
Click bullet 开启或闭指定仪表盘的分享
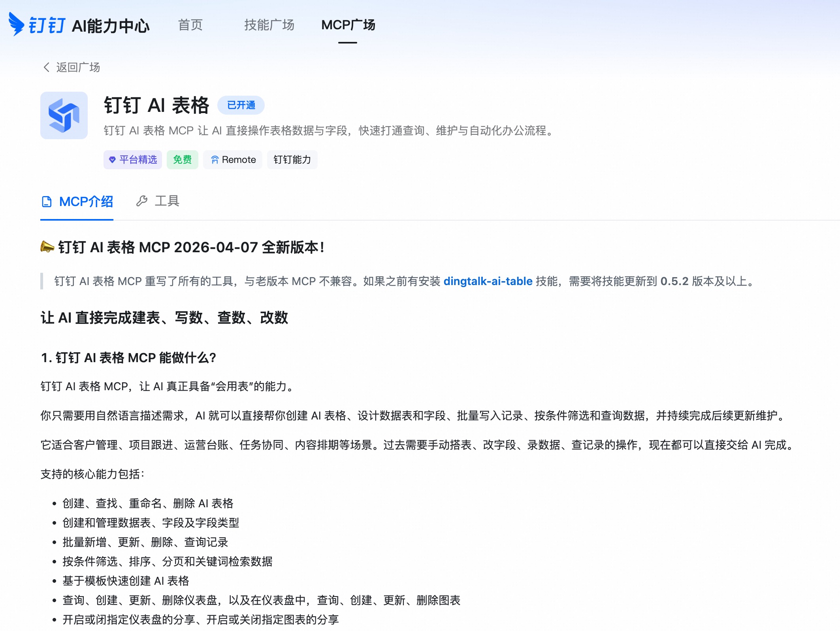[201, 620]
